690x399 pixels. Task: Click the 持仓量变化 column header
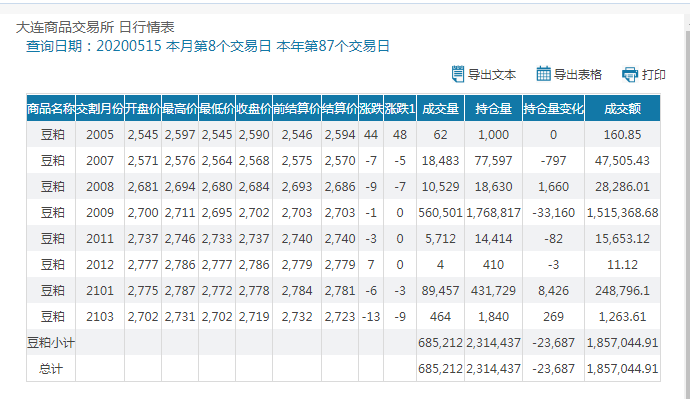(x=554, y=108)
